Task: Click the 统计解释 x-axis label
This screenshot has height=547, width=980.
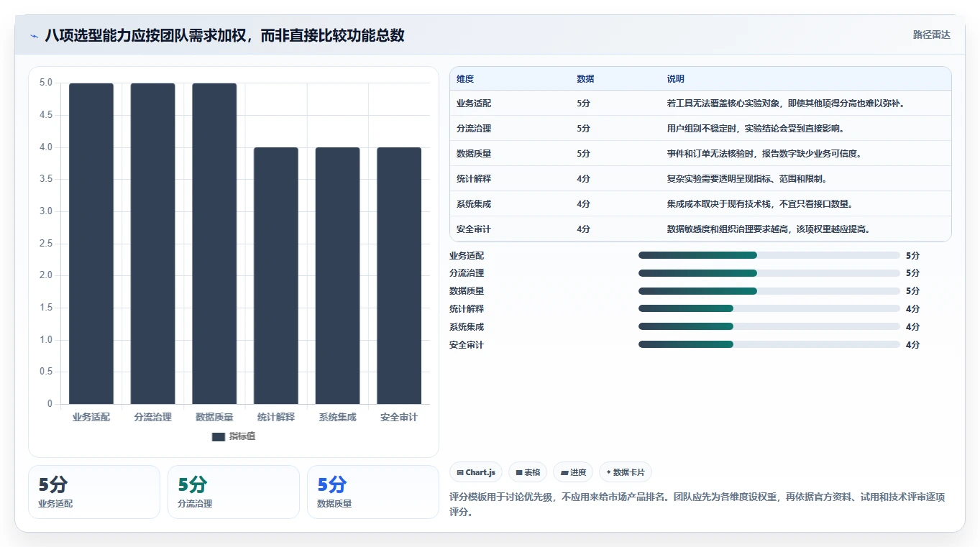Action: tap(276, 418)
